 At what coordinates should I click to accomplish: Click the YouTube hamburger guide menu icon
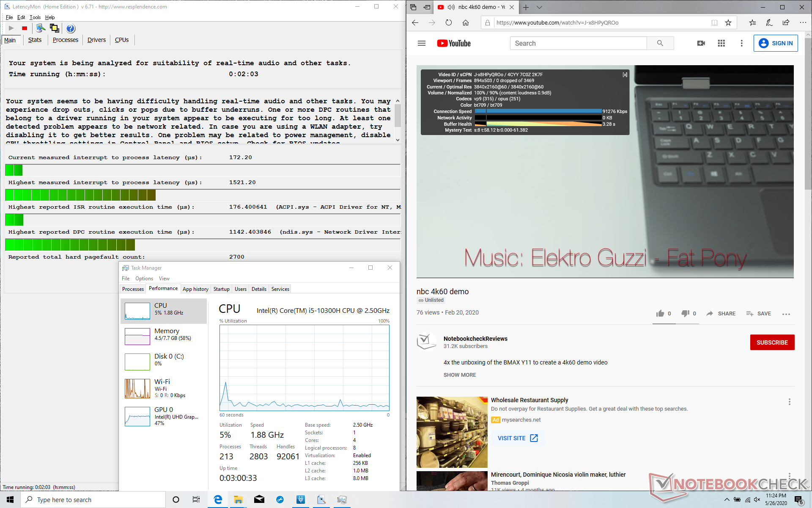coord(421,43)
